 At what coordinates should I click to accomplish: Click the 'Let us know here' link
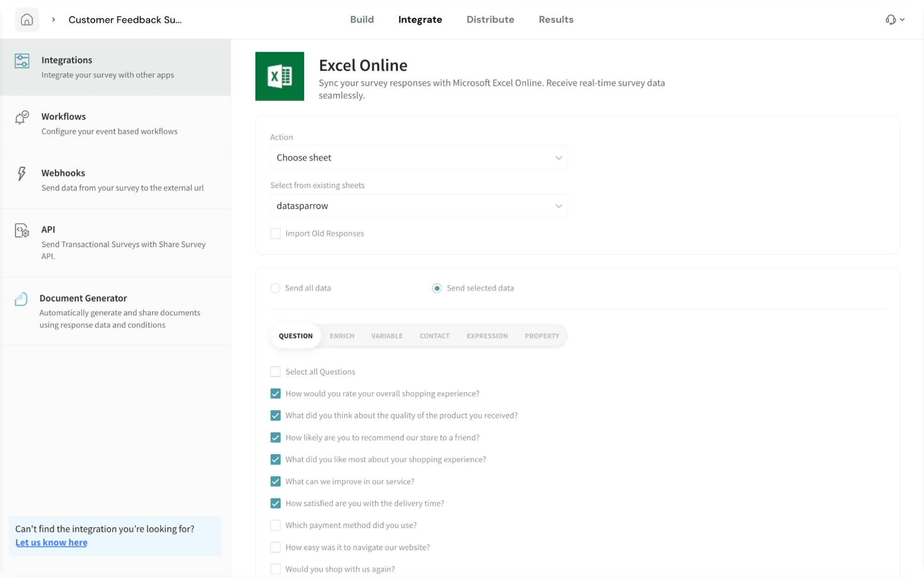pos(51,542)
